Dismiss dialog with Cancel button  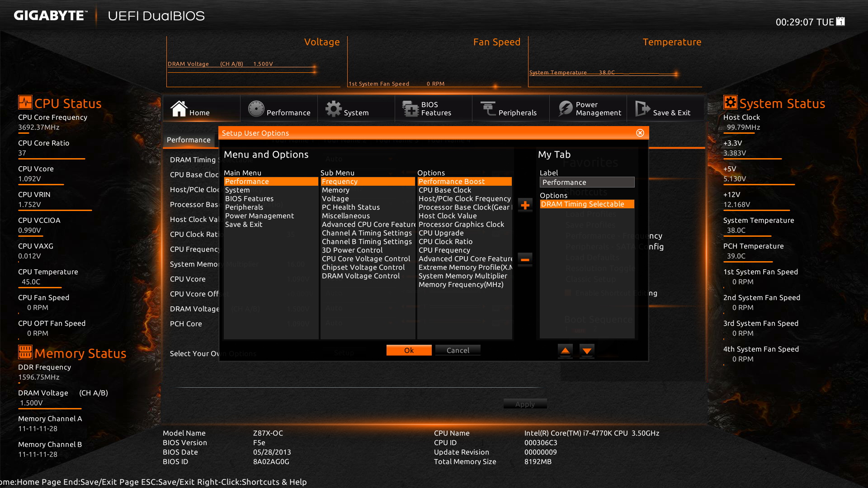458,350
